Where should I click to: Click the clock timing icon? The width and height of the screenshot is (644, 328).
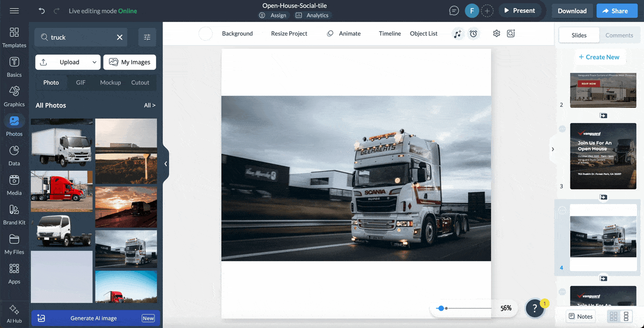click(473, 34)
